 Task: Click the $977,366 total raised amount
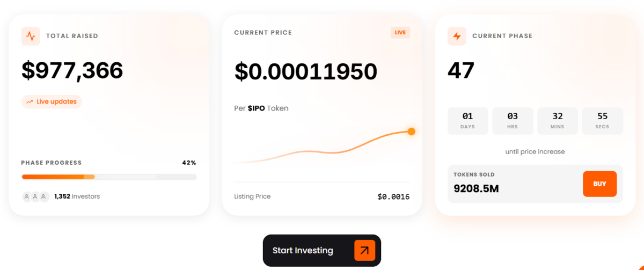coord(72,71)
